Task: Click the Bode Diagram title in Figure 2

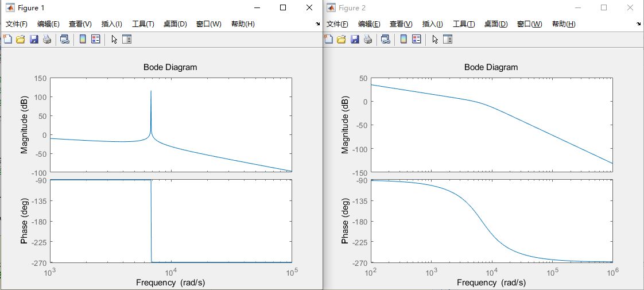Action: pos(491,67)
